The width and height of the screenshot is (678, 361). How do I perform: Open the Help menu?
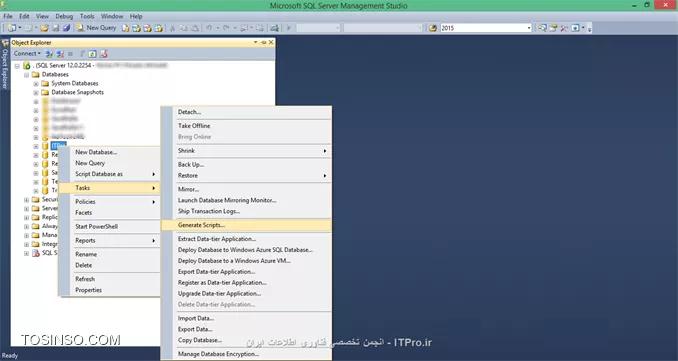[x=136, y=16]
